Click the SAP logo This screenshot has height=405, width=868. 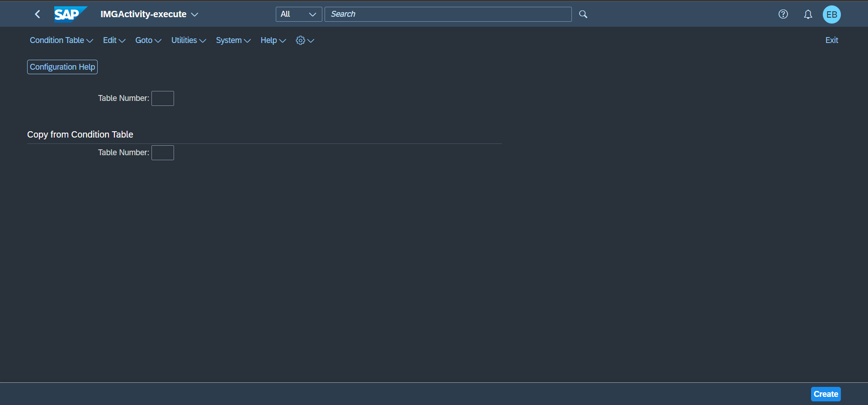point(70,14)
